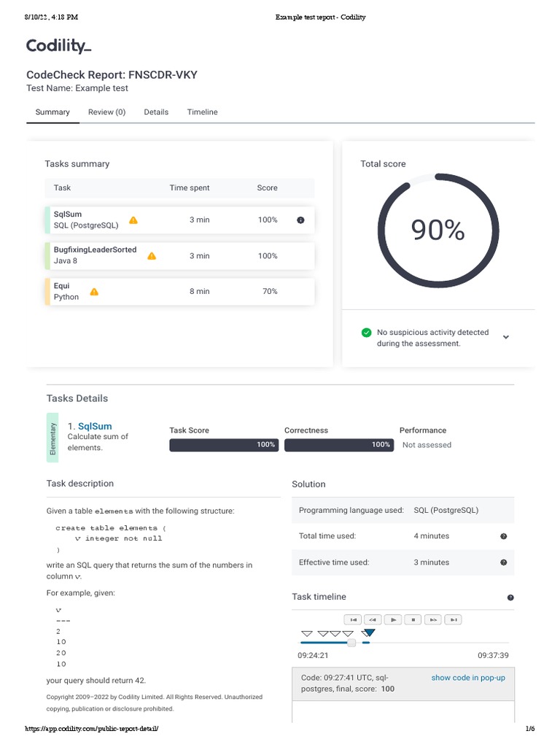The height and width of the screenshot is (747, 560).
Task: Play the task timeline
Action: tap(393, 620)
